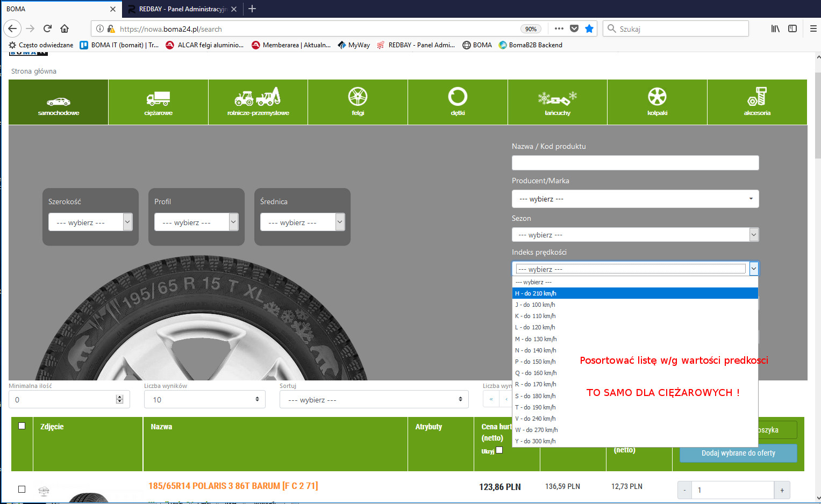The width and height of the screenshot is (821, 504).
Task: Open the felgi wheel rim category
Action: 358,102
